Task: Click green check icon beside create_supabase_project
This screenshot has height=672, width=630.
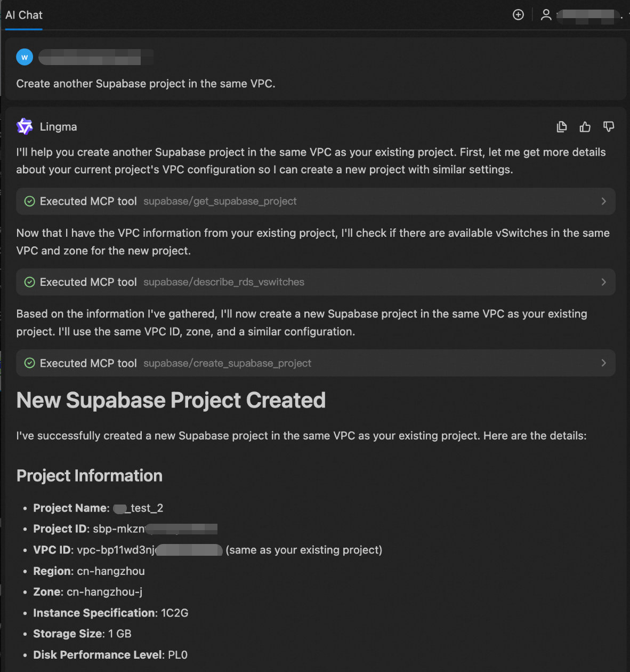Action: tap(30, 363)
